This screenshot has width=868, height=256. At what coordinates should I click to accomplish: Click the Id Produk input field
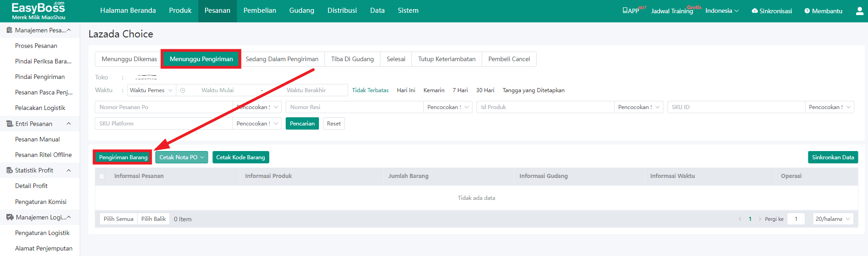click(x=546, y=107)
